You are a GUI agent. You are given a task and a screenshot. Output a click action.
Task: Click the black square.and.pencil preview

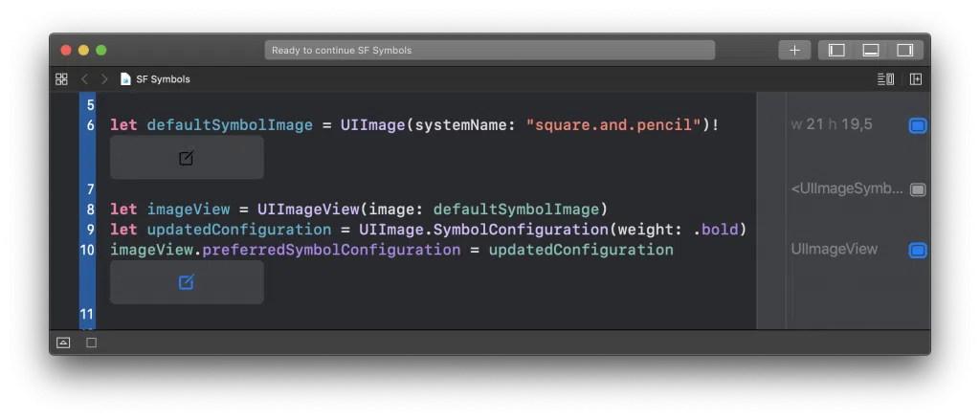187,158
